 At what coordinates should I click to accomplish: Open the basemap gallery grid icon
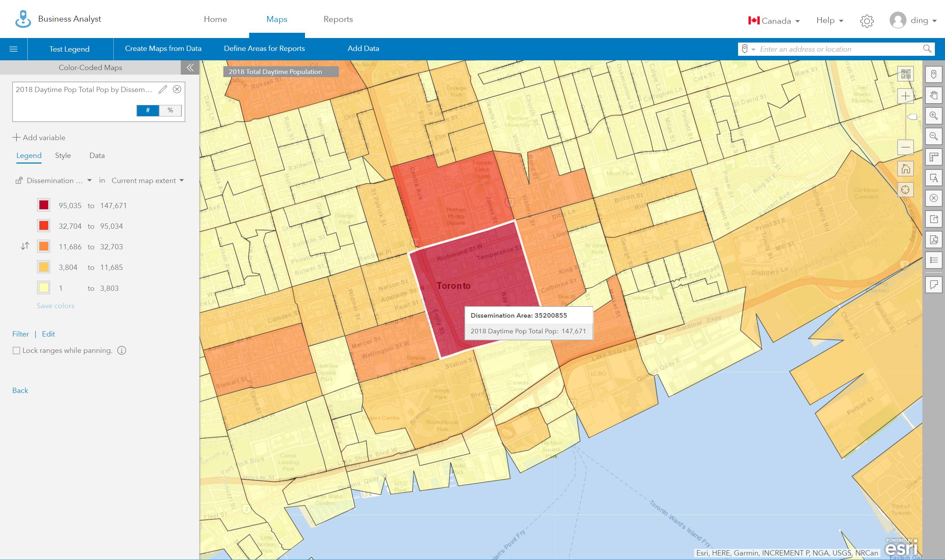pos(905,74)
